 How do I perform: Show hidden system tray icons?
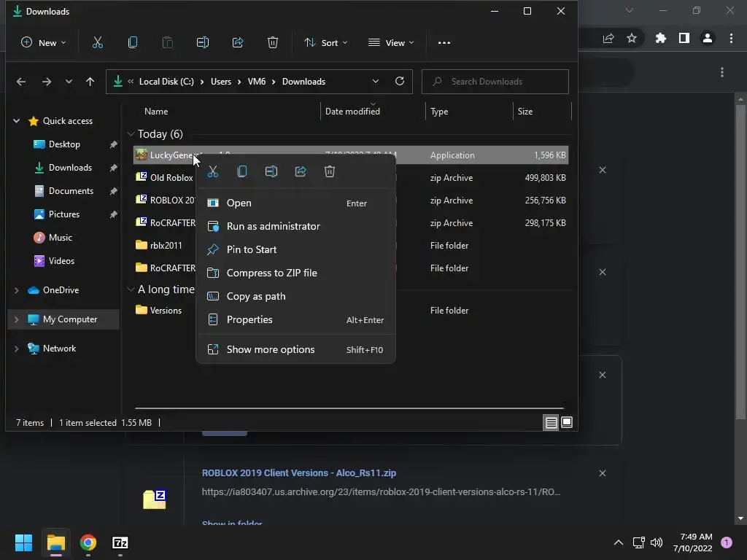click(619, 542)
